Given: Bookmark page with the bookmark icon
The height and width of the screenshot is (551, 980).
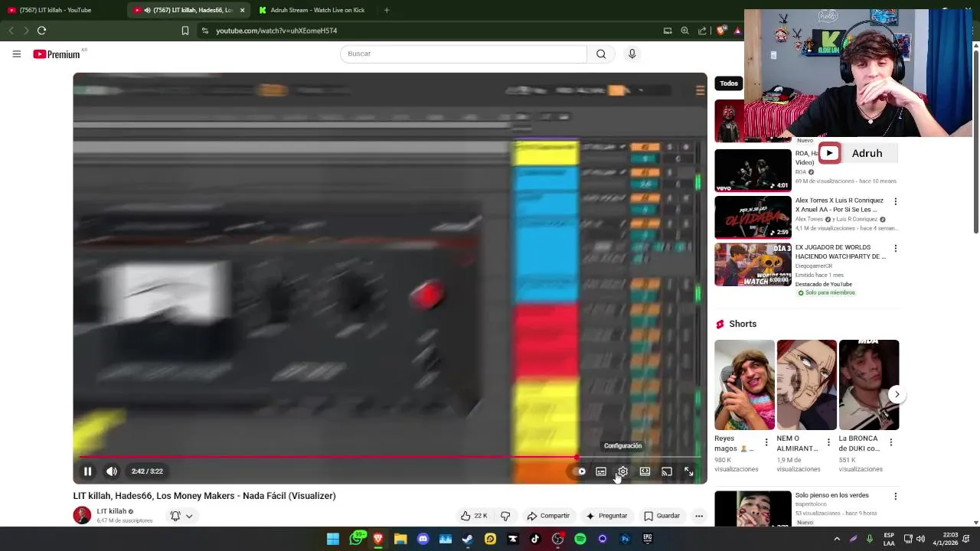Looking at the screenshot, I should [185, 31].
